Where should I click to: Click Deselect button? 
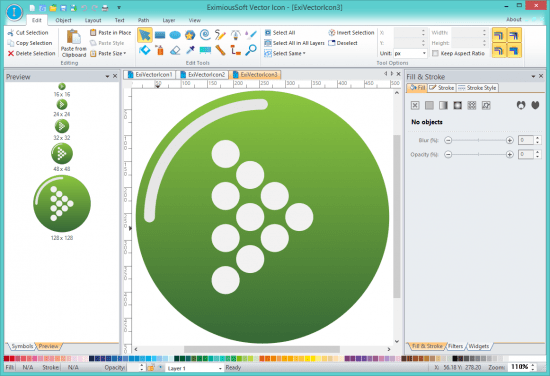[343, 43]
